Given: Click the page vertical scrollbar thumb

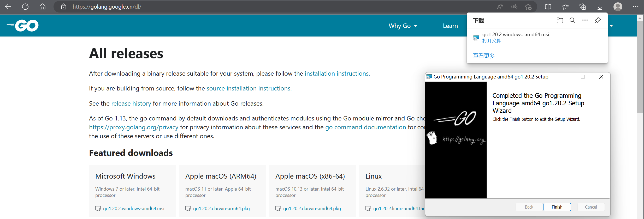Looking at the screenshot, I should coord(640,67).
